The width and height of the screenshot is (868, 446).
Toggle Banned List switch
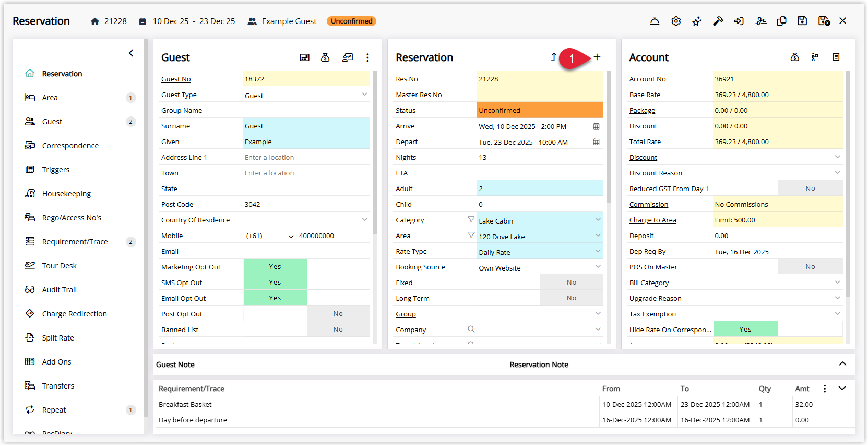pos(306,329)
